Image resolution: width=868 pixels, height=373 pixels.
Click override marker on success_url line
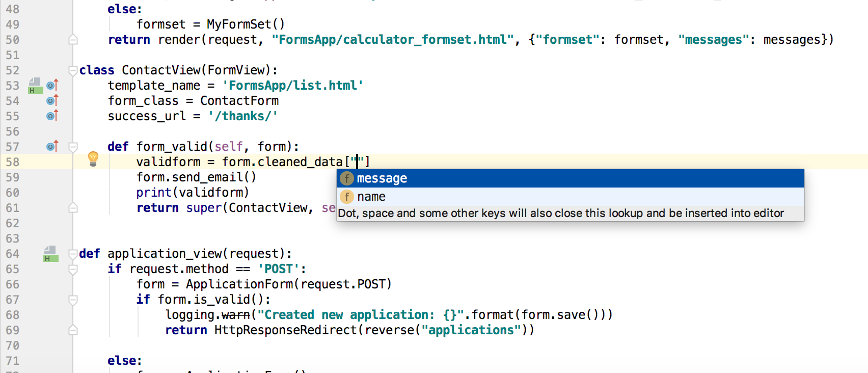(x=52, y=116)
